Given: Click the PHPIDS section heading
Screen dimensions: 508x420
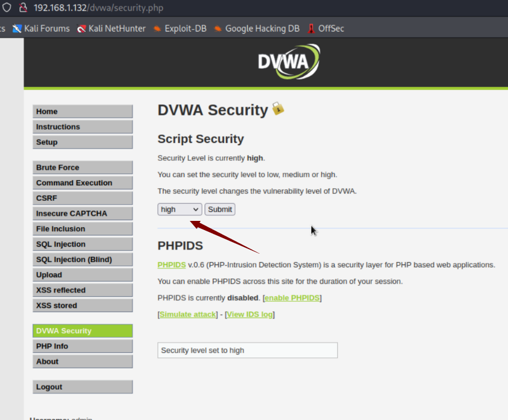Looking at the screenshot, I should (180, 246).
